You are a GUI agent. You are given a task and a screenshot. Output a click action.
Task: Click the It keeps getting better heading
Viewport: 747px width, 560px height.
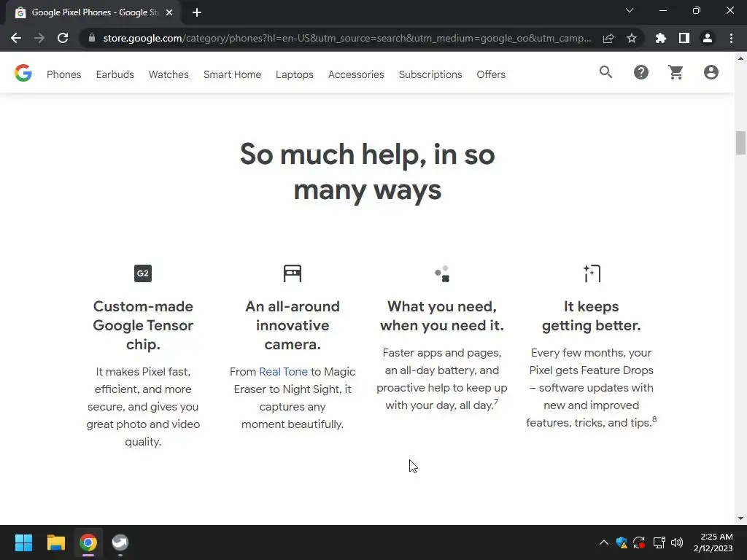click(x=591, y=316)
